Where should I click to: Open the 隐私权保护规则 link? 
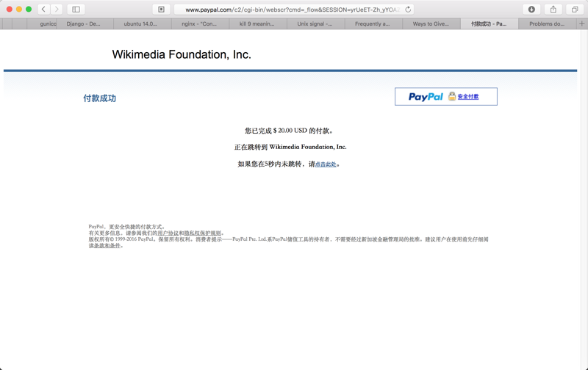coord(203,233)
